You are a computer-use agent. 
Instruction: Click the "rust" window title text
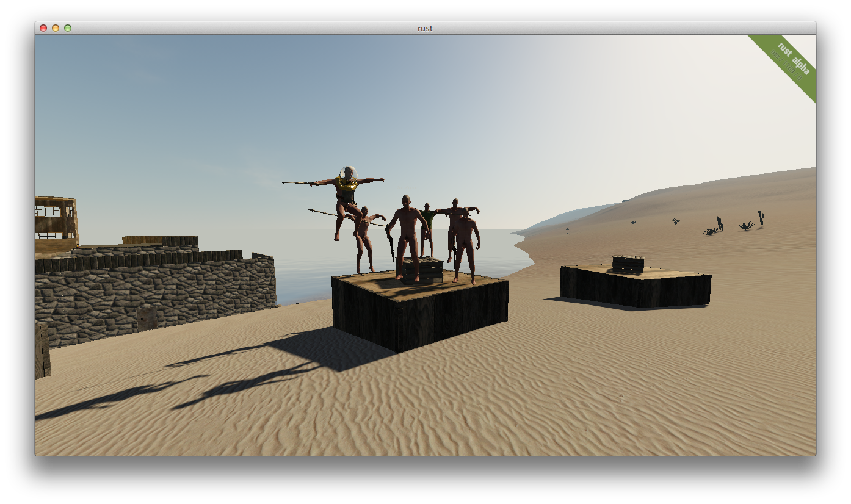coord(425,28)
